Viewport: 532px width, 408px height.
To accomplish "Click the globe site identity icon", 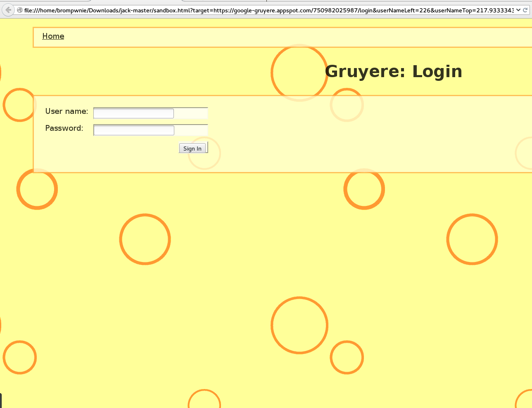I will [19, 10].
